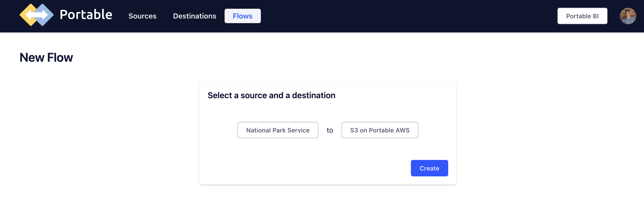The height and width of the screenshot is (217, 644).
Task: Go to the Sources page
Action: coord(142,16)
